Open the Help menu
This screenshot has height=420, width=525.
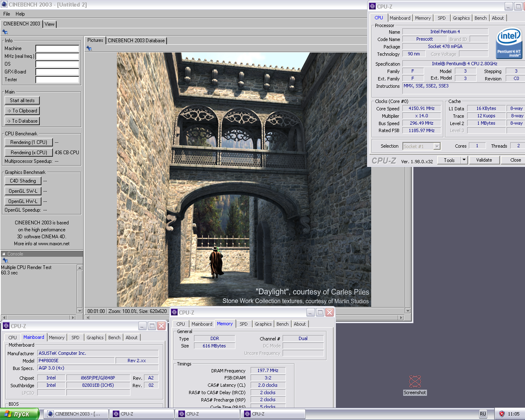tap(20, 14)
